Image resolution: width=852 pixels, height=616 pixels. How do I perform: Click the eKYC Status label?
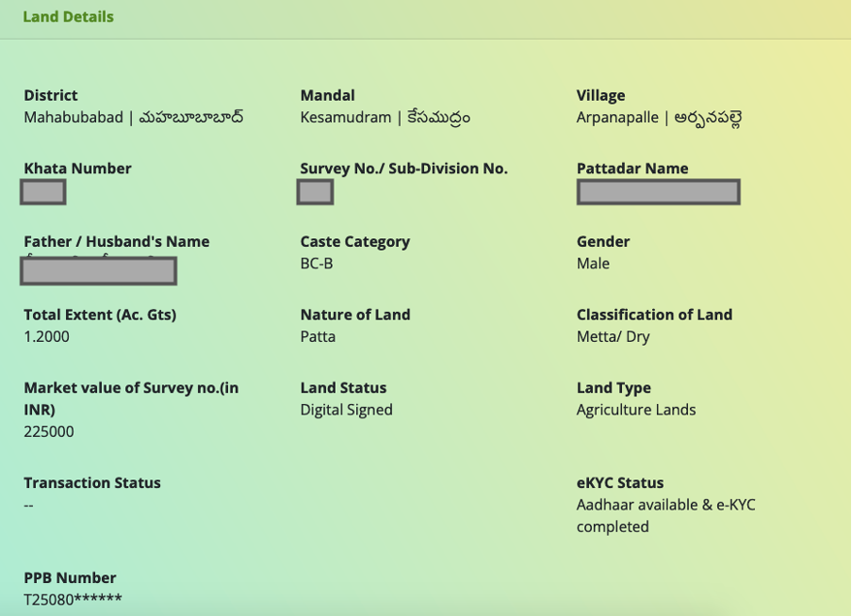click(x=620, y=483)
